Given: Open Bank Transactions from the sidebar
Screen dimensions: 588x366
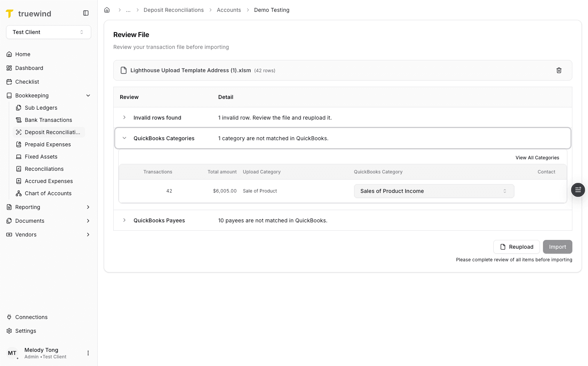Looking at the screenshot, I should click(x=48, y=120).
